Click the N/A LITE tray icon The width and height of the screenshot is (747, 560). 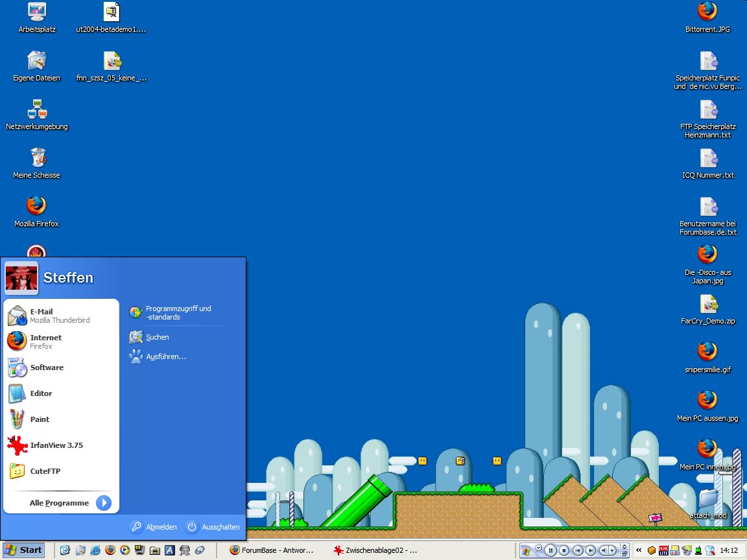pos(663,550)
